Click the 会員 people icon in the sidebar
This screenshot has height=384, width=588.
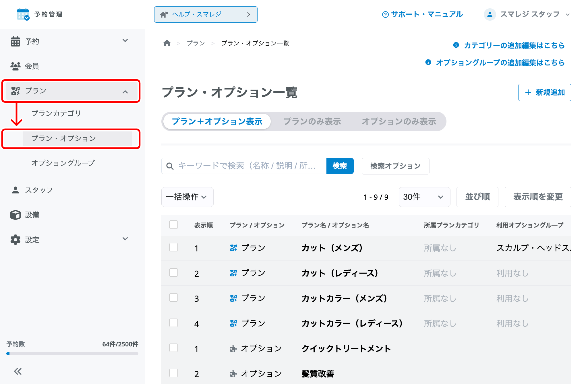pos(16,66)
